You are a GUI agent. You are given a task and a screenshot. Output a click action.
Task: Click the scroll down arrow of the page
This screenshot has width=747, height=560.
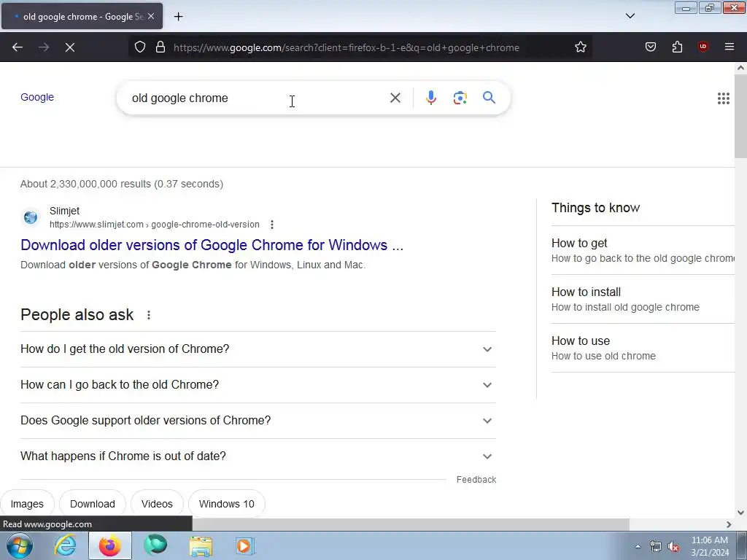740,513
